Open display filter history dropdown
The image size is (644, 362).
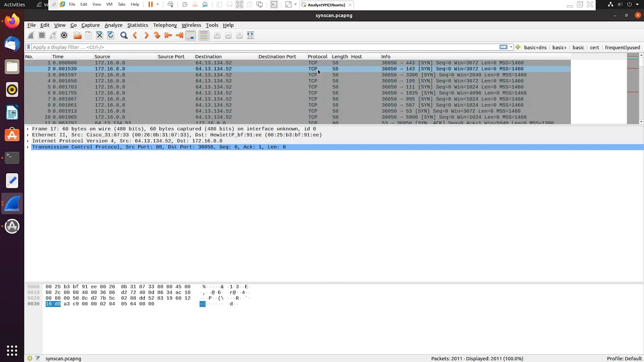click(511, 47)
